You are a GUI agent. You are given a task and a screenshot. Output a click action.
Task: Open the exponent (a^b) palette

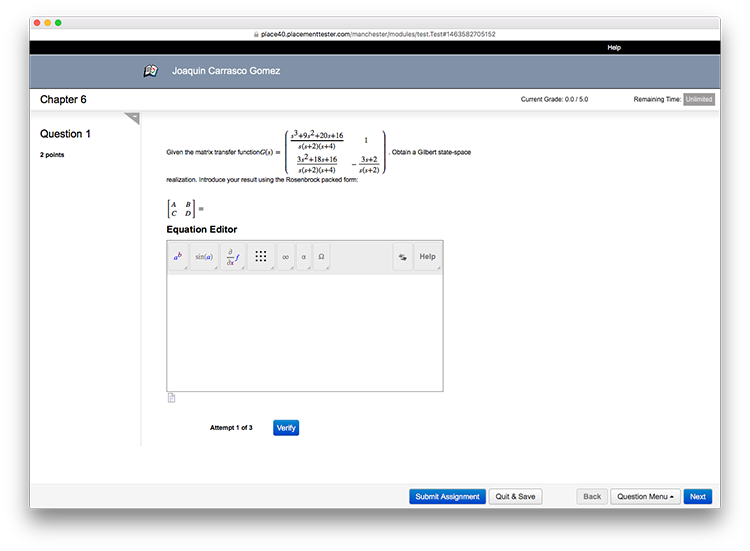tap(178, 257)
